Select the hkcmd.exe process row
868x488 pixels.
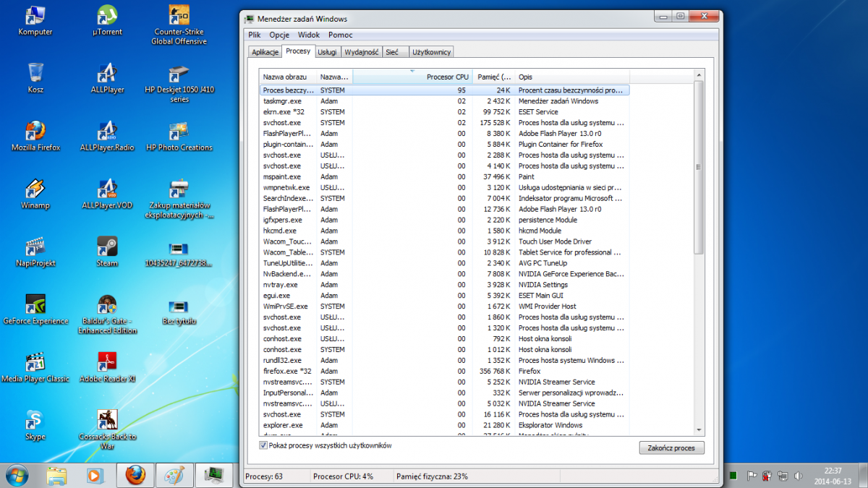point(444,231)
